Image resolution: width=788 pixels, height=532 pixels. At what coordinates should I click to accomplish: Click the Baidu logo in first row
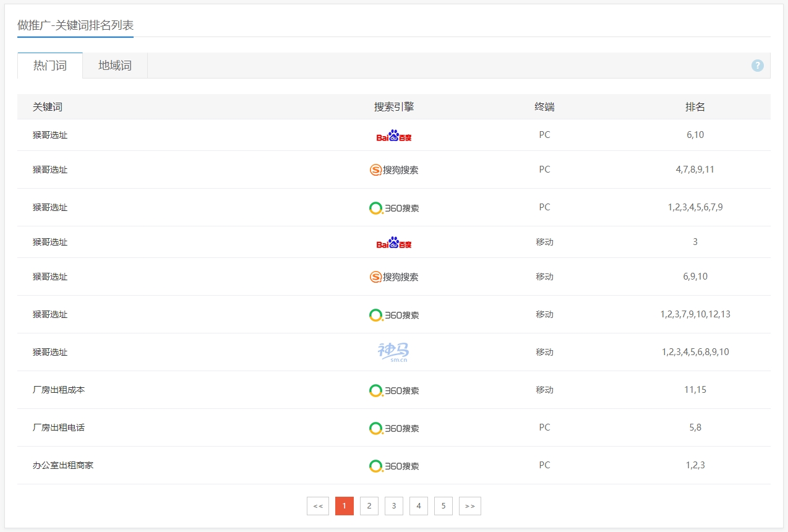pyautogui.click(x=394, y=135)
